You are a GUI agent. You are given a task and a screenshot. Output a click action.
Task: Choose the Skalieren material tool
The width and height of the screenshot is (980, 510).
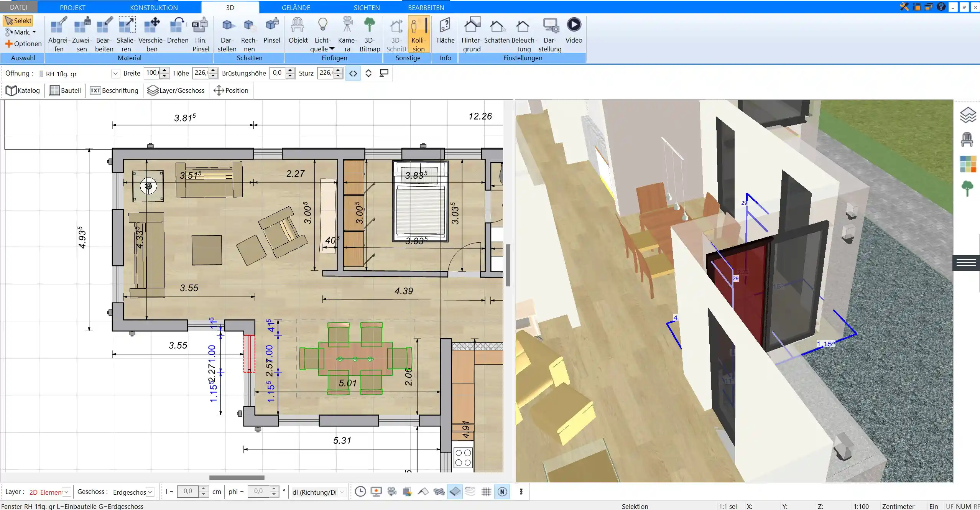point(126,35)
